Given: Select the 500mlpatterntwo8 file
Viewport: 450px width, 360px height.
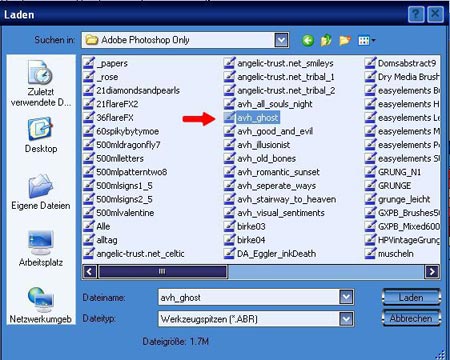Looking at the screenshot, I should tap(125, 172).
